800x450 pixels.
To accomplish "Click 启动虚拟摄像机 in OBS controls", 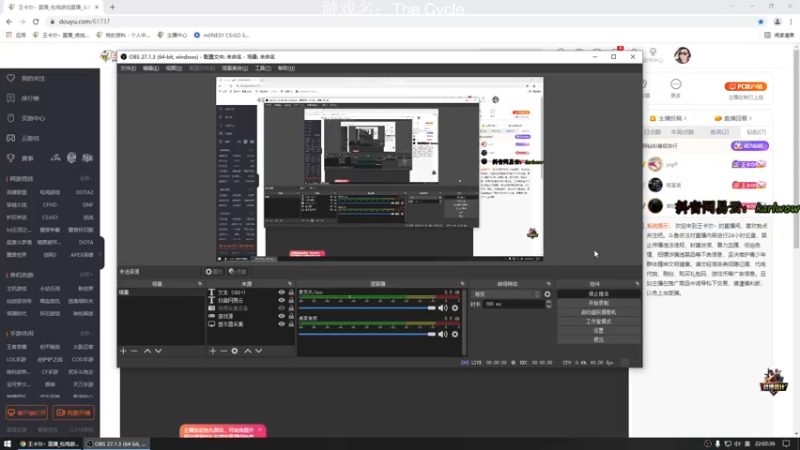I will point(598,312).
